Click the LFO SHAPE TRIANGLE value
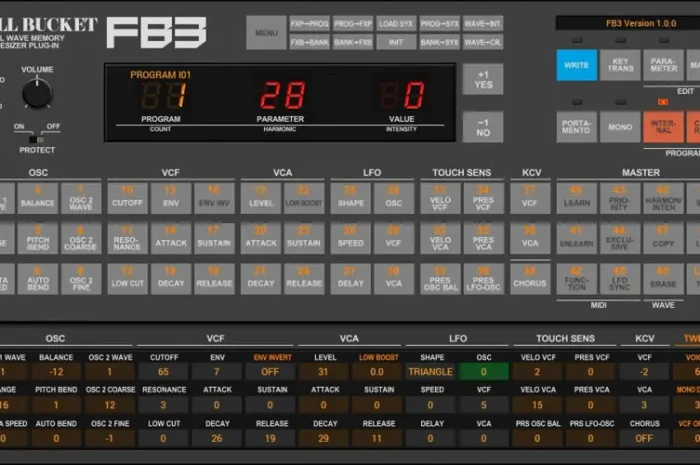 [x=430, y=372]
